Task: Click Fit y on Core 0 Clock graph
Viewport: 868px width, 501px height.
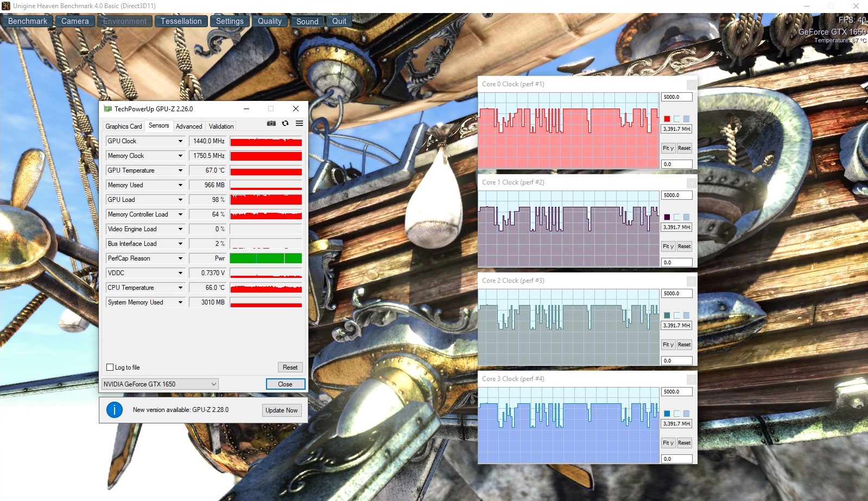Action: pos(668,148)
